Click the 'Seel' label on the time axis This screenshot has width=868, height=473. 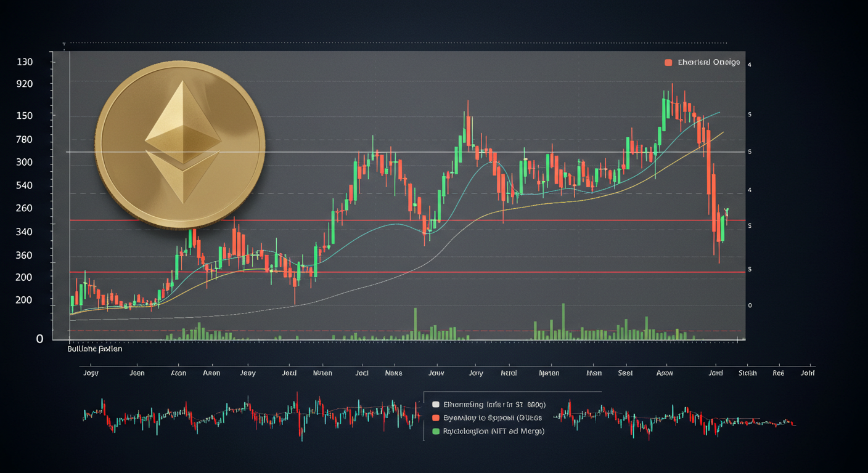pyautogui.click(x=625, y=373)
